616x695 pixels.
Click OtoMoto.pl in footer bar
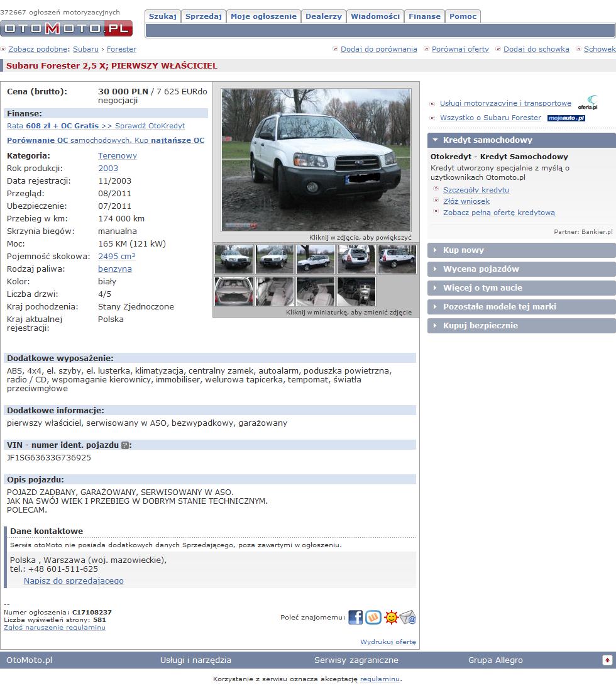(x=29, y=660)
